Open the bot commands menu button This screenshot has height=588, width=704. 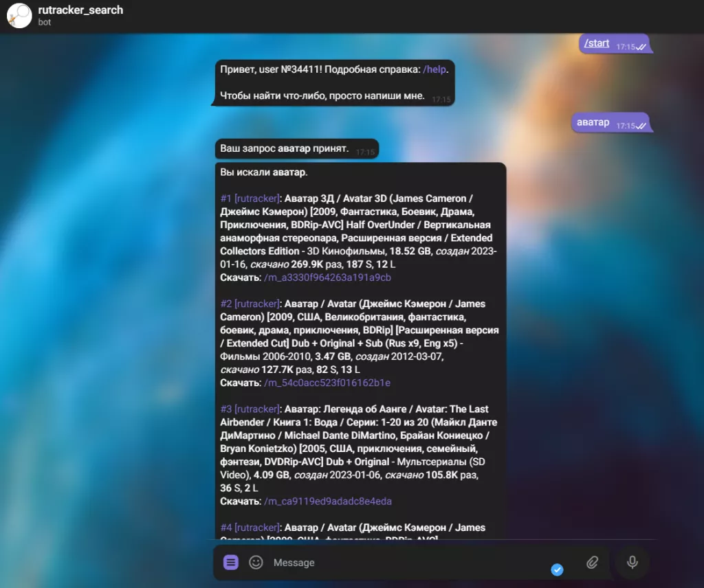coord(231,562)
